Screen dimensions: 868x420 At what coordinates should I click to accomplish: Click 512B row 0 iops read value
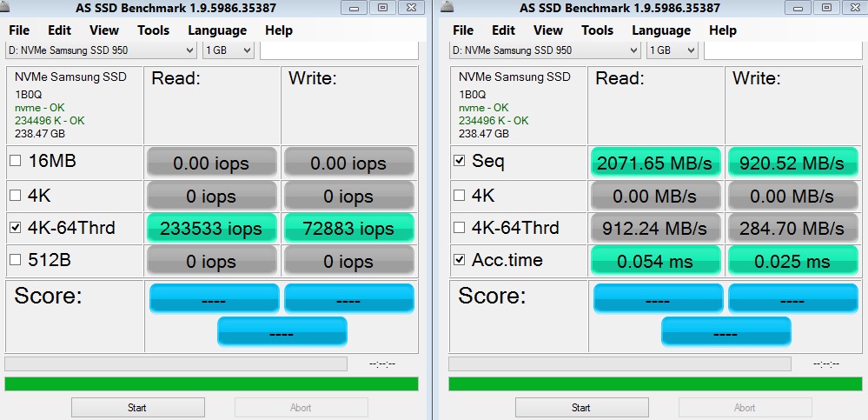211,260
